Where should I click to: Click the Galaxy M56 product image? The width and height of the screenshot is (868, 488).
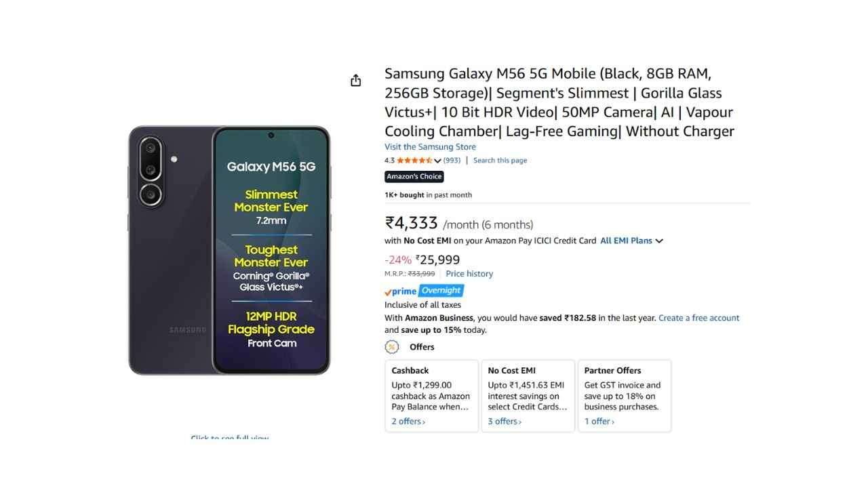pos(229,250)
